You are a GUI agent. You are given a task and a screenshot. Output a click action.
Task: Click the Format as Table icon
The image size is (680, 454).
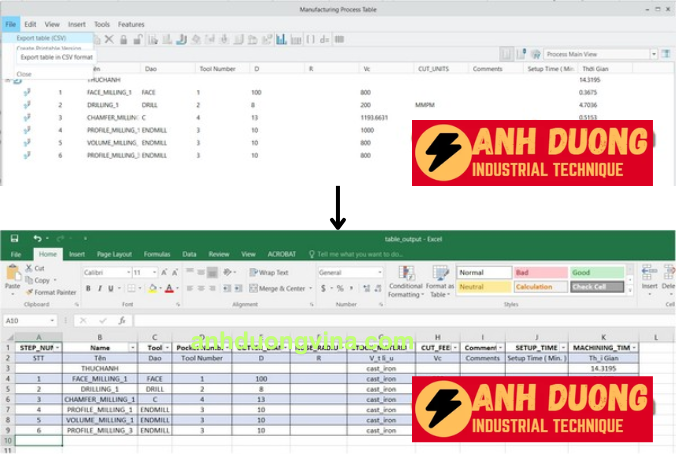[438, 280]
